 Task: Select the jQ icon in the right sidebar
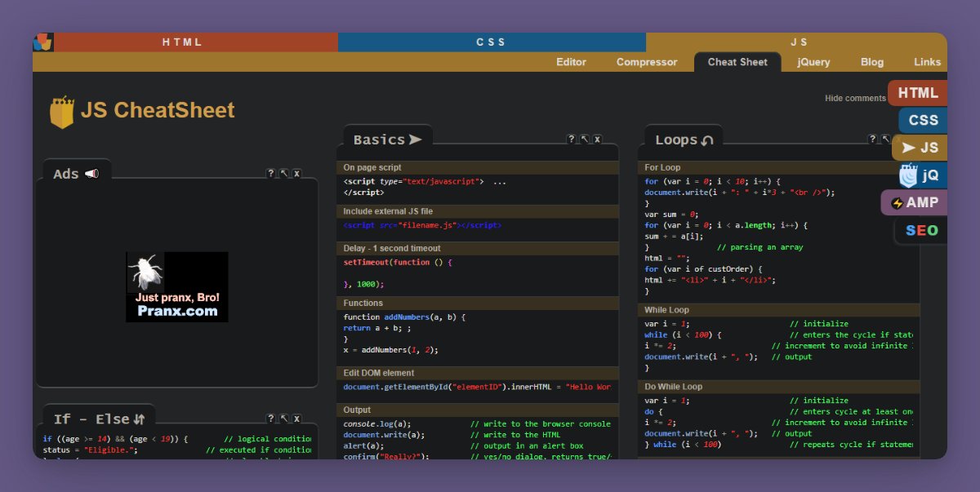[920, 175]
